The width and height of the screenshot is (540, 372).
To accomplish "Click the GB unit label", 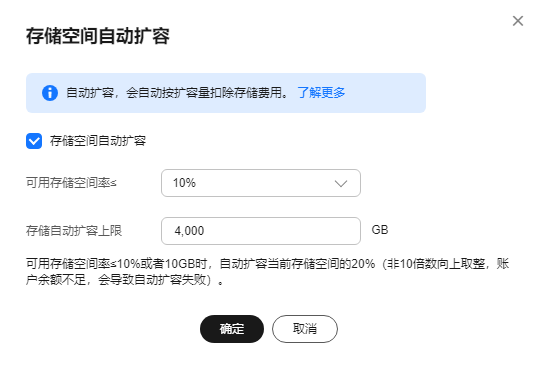I will (x=380, y=230).
